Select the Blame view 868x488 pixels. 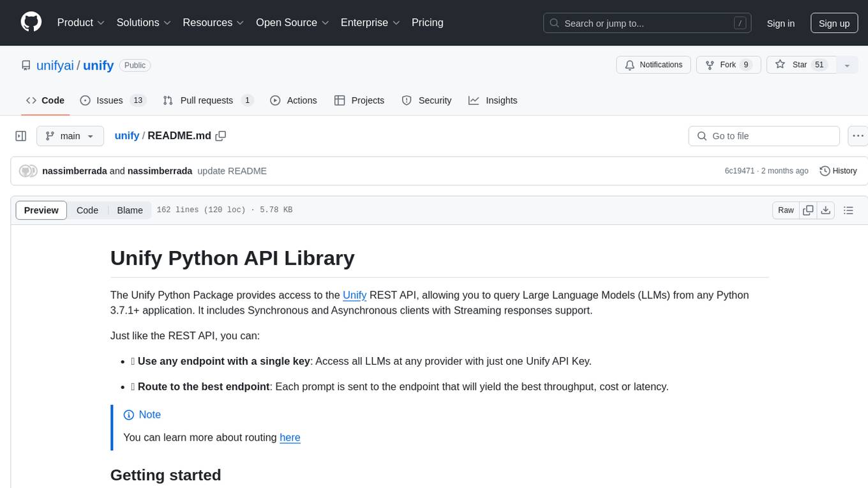pos(130,210)
